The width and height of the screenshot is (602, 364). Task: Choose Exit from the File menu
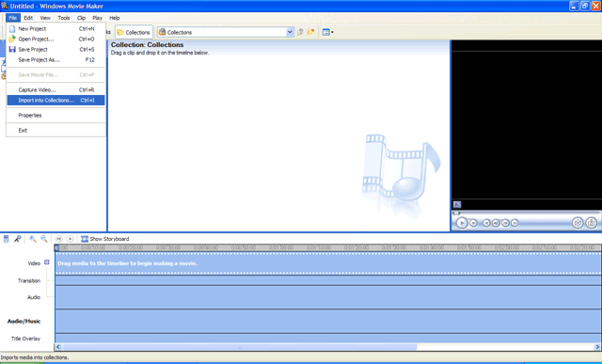[55, 130]
